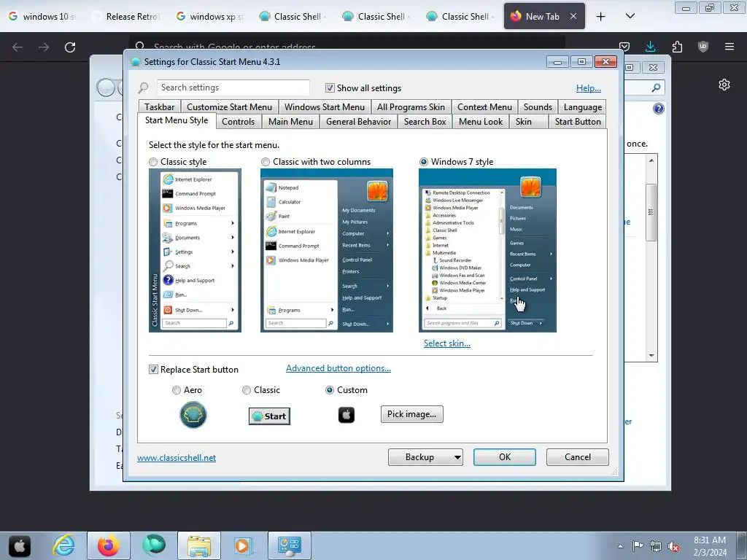Image resolution: width=747 pixels, height=560 pixels.
Task: Click scroll up arrow in background window
Action: tap(651, 160)
